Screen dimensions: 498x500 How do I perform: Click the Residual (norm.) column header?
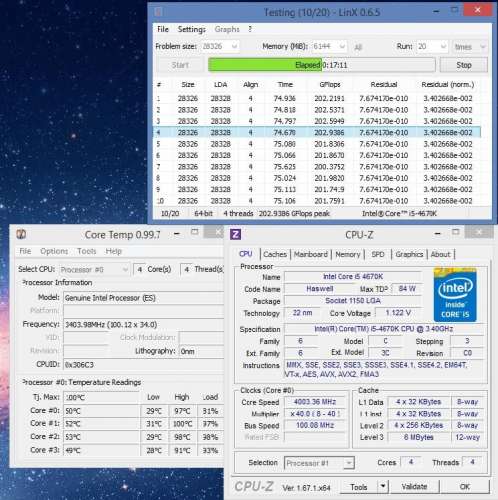pos(448,84)
